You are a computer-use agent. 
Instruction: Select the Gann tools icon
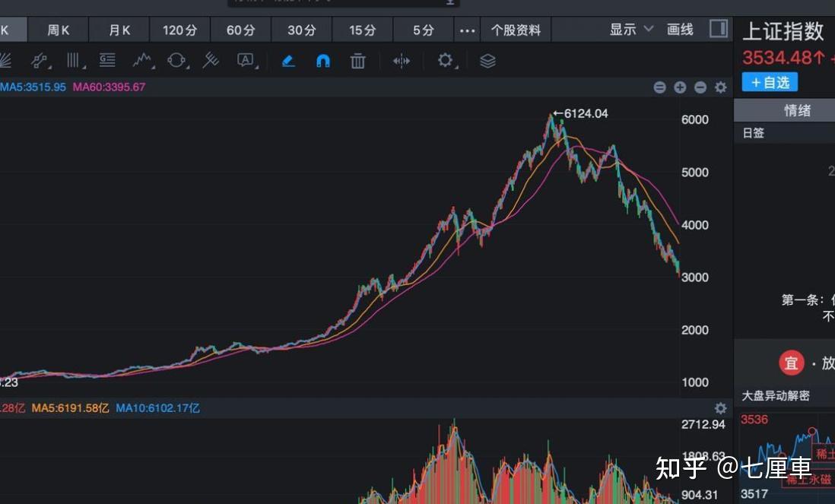pos(211,61)
